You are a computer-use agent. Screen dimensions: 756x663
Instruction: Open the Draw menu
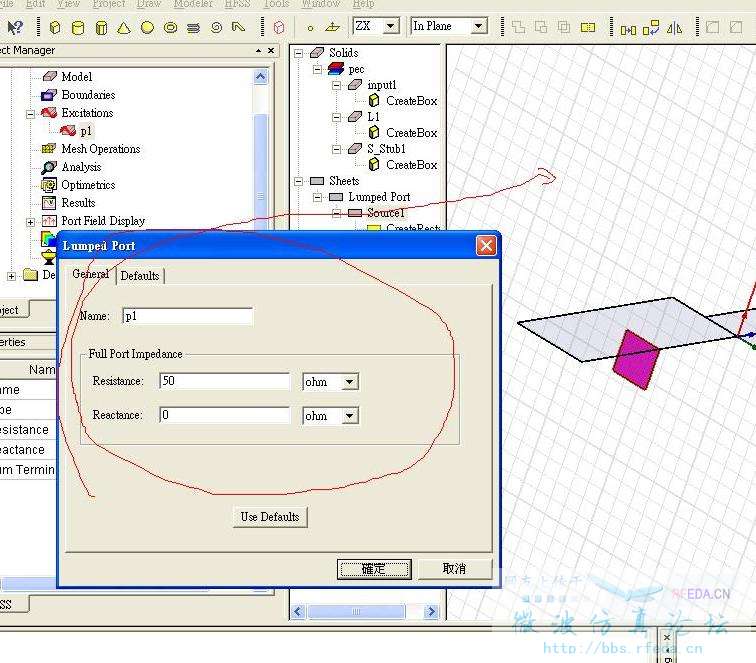coord(148,4)
